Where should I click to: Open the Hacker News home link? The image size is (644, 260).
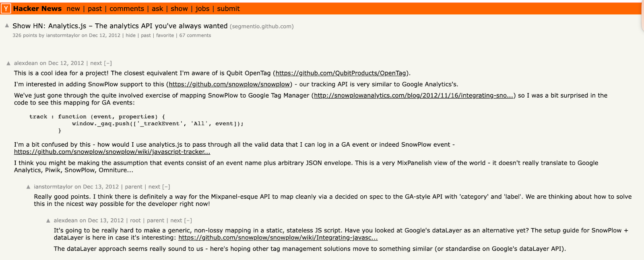tap(37, 8)
